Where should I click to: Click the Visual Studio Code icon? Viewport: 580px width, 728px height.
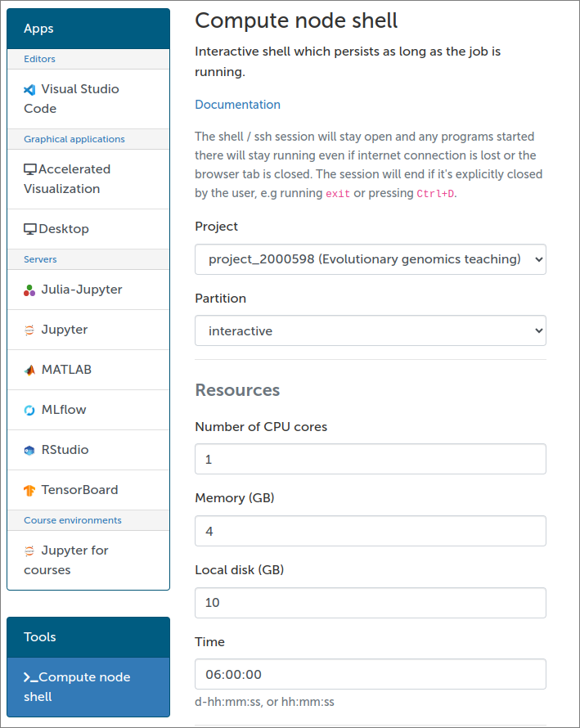pos(29,90)
